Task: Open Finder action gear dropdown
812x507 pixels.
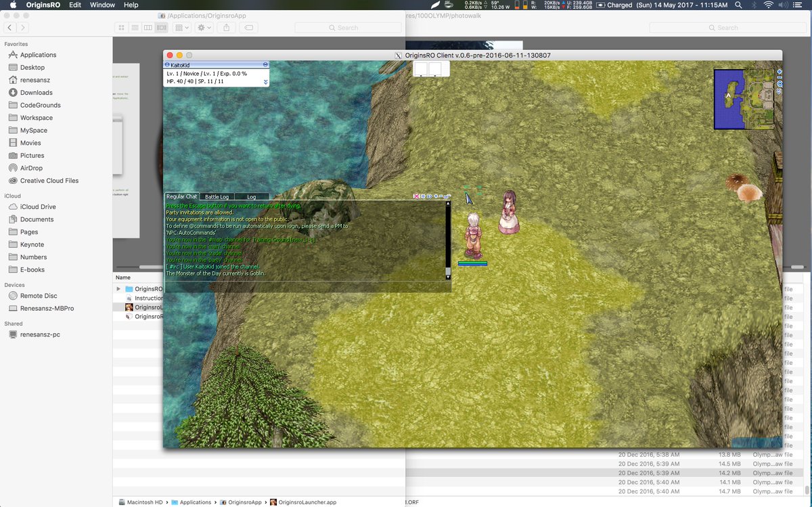Action: tap(204, 28)
